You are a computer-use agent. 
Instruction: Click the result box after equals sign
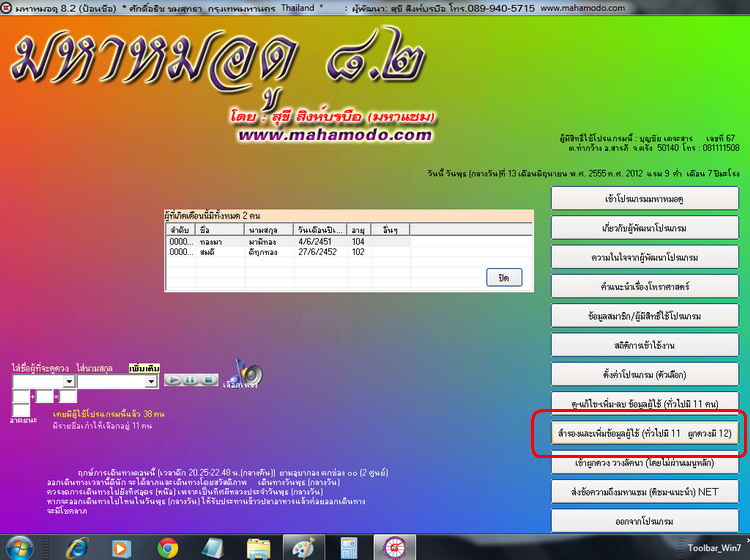tap(68, 396)
